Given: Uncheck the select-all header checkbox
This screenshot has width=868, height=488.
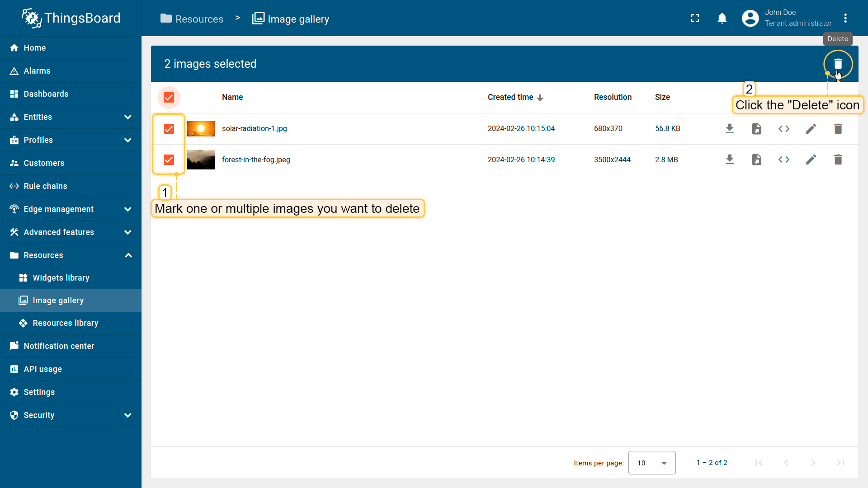Looking at the screenshot, I should [x=169, y=97].
